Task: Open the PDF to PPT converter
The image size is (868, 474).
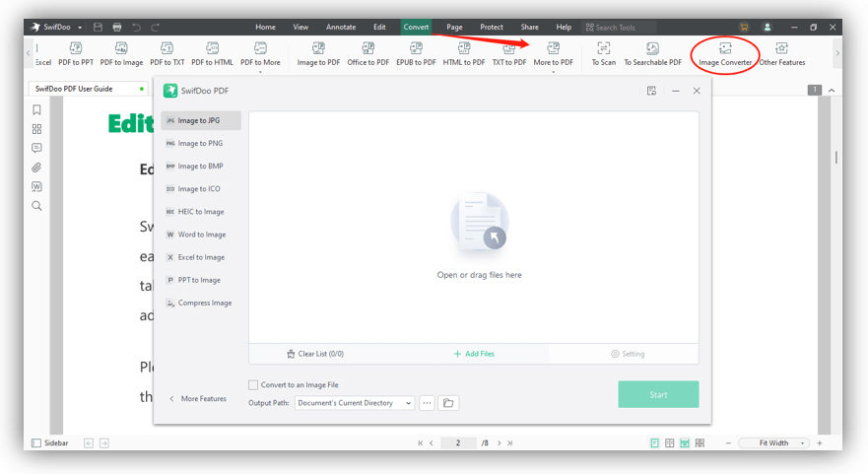Action: (x=76, y=54)
